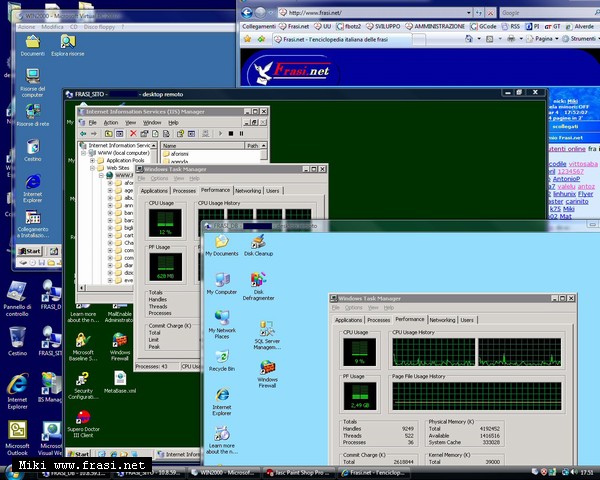Open the MetaBase.xml file icon
The image size is (600, 480).
point(120,380)
